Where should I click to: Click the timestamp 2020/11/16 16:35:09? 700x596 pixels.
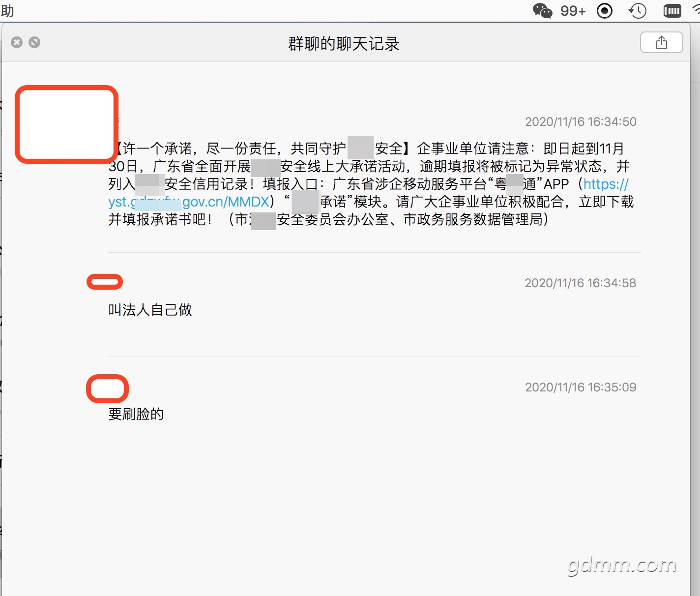click(x=581, y=387)
